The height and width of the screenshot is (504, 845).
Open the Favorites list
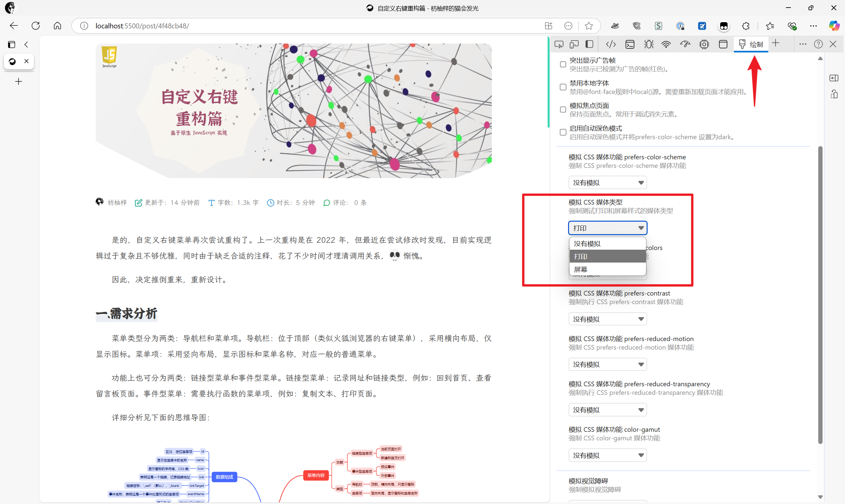click(x=770, y=26)
